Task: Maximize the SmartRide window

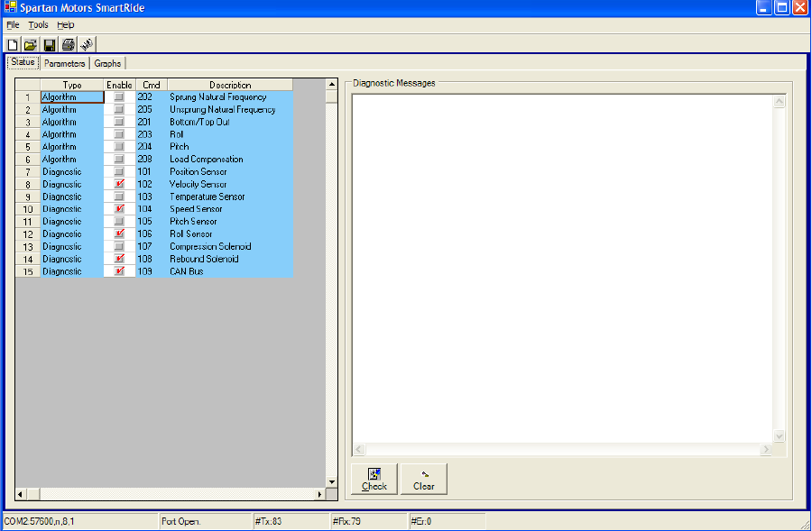Action: 782,7
